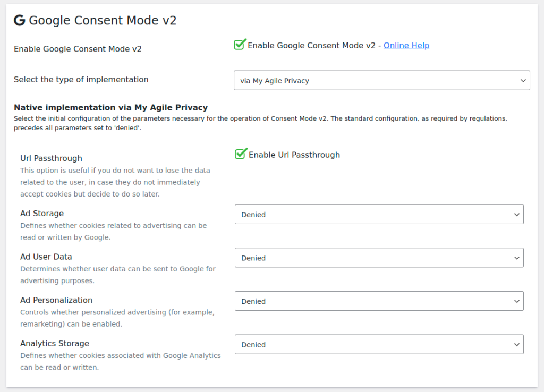
Task: Open the Analytics Storage dropdown
Action: (x=379, y=344)
